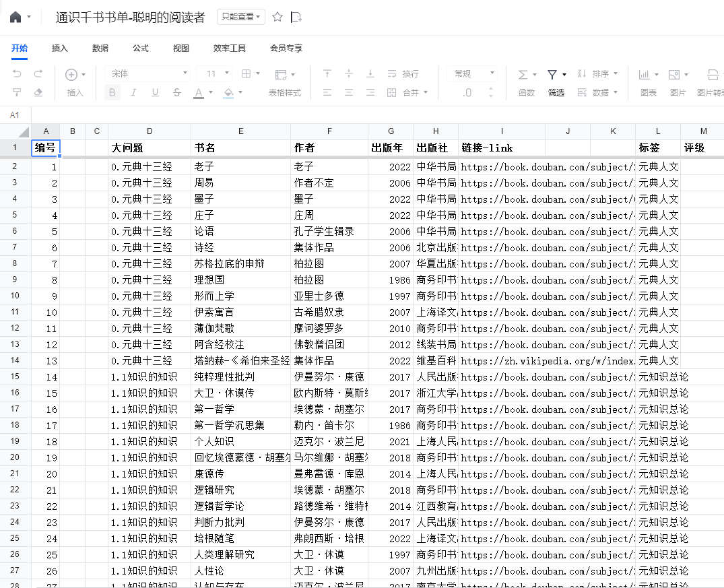Open the fill color bucket swatch
This screenshot has width=724, height=588.
(228, 92)
